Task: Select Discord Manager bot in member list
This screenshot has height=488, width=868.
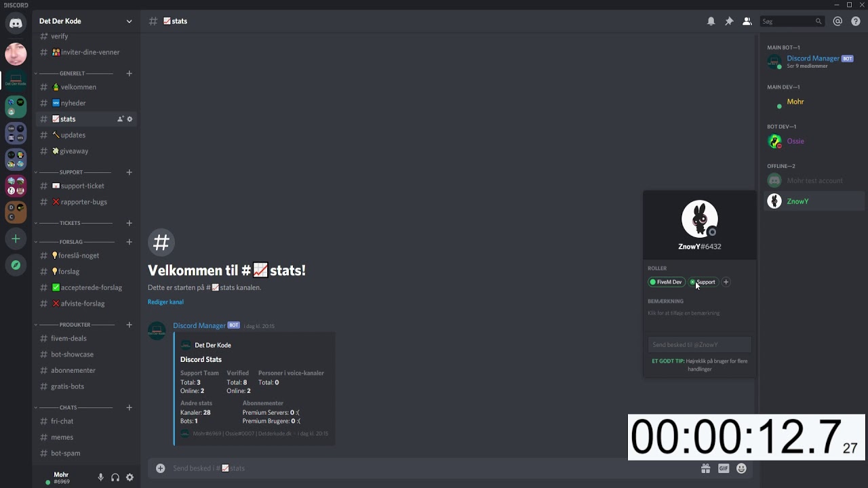Action: coord(814,62)
